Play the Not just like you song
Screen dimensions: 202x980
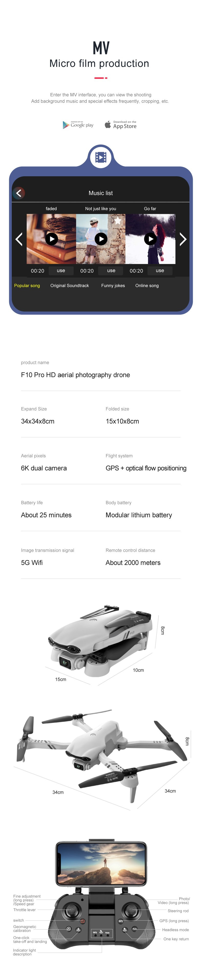click(101, 239)
